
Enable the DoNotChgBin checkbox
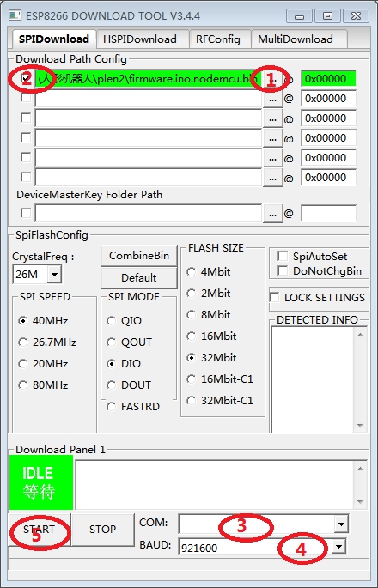click(283, 270)
